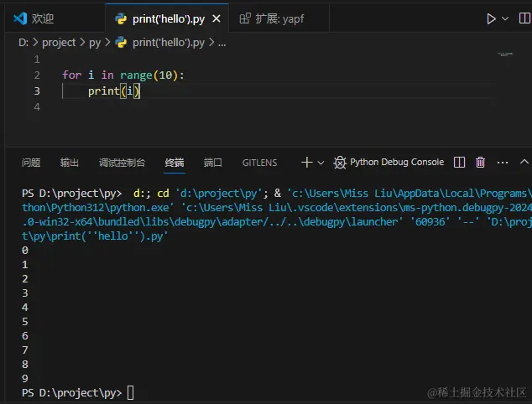The width and height of the screenshot is (532, 404).
Task: Click the Python file icon in the breadcrumb
Action: [121, 43]
